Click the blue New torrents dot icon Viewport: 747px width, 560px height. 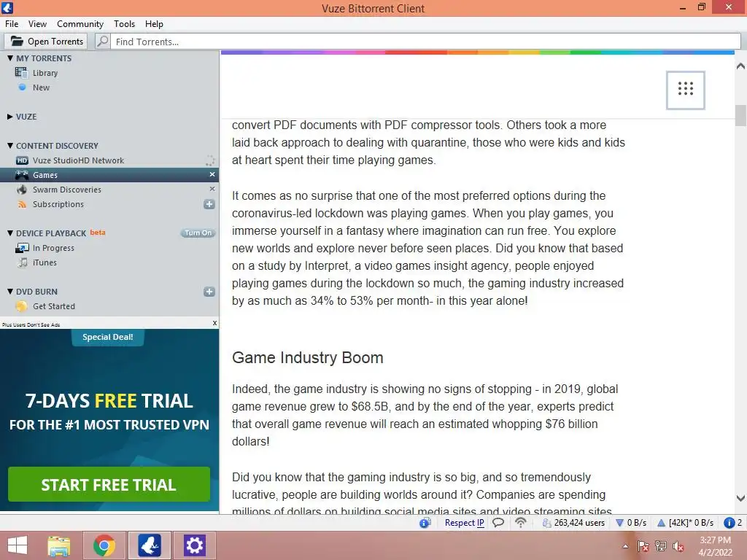(x=22, y=87)
